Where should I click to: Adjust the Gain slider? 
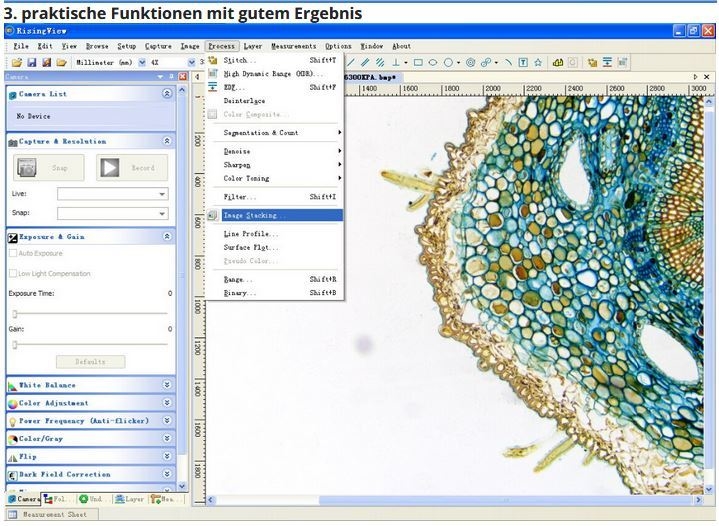[x=90, y=344]
